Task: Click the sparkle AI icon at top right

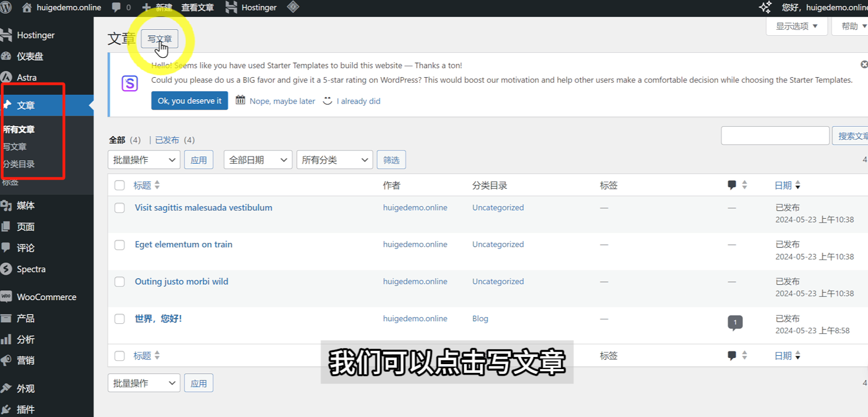Action: click(765, 7)
